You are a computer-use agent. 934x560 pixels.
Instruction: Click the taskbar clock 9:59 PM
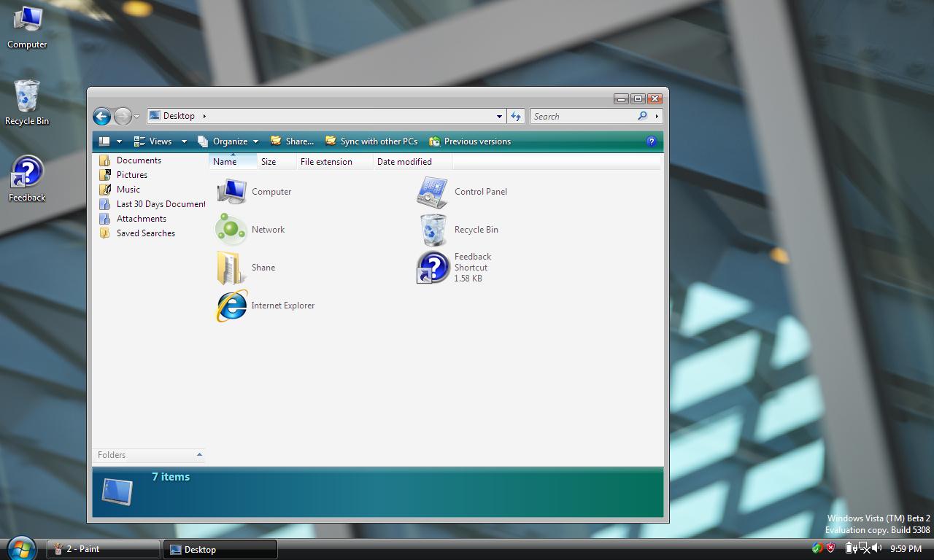[906, 549]
